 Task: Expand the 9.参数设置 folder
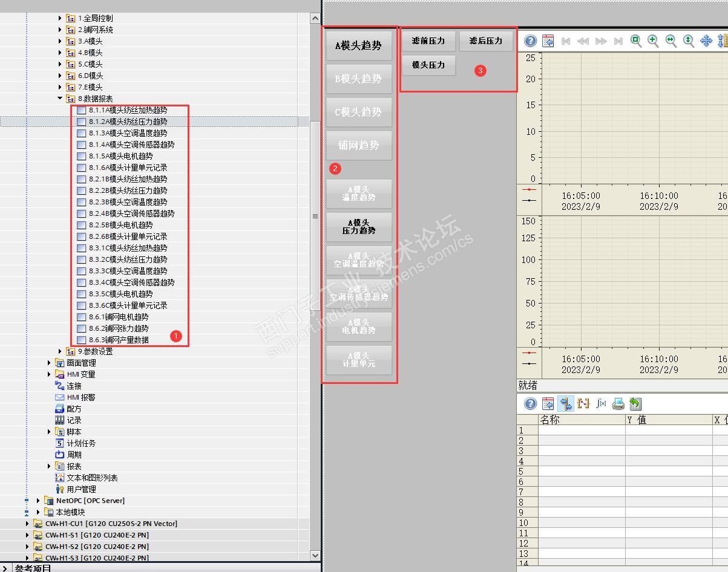(x=60, y=351)
